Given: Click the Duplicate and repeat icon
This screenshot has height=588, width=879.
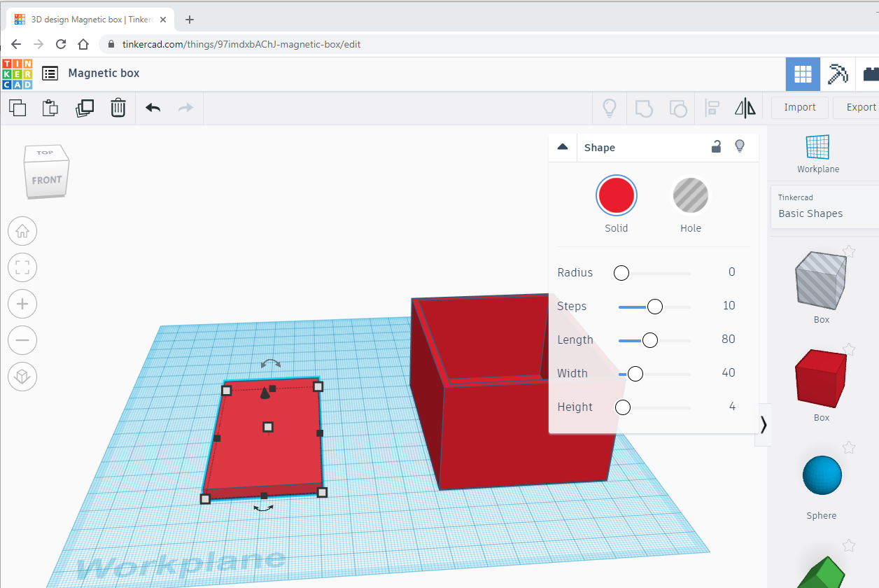Looking at the screenshot, I should tap(85, 108).
